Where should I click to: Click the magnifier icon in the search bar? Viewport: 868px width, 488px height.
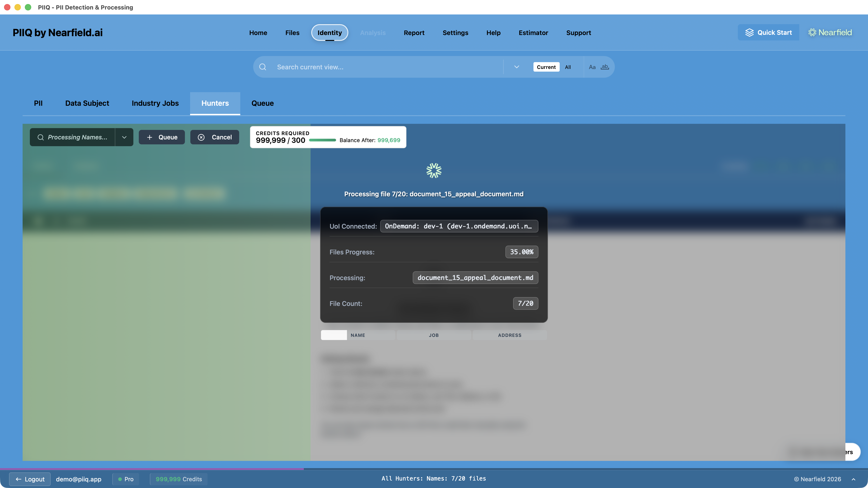[262, 67]
